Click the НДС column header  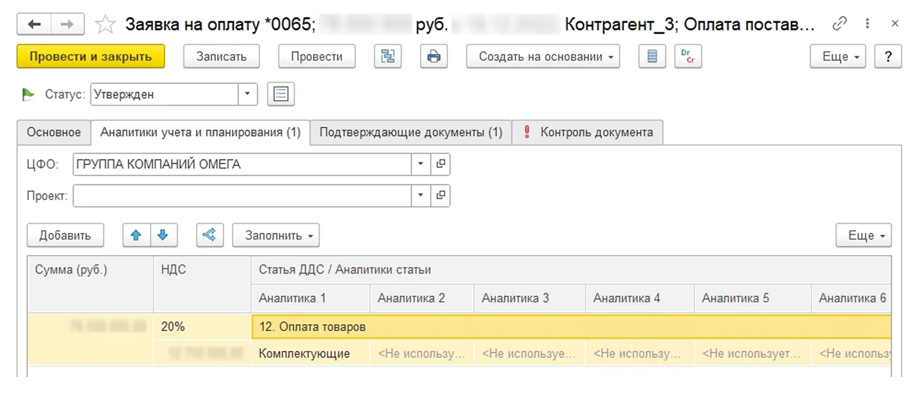(202, 283)
